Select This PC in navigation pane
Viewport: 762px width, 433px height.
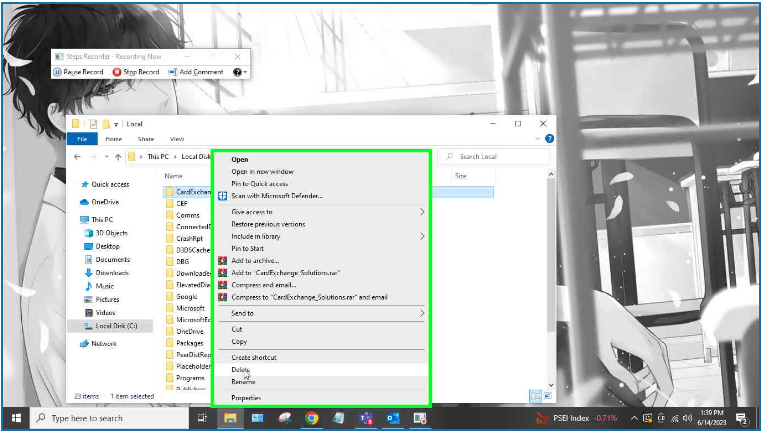tap(96, 220)
